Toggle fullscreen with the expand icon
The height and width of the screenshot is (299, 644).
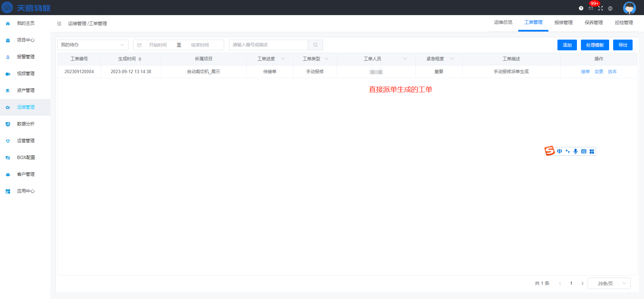[600, 8]
